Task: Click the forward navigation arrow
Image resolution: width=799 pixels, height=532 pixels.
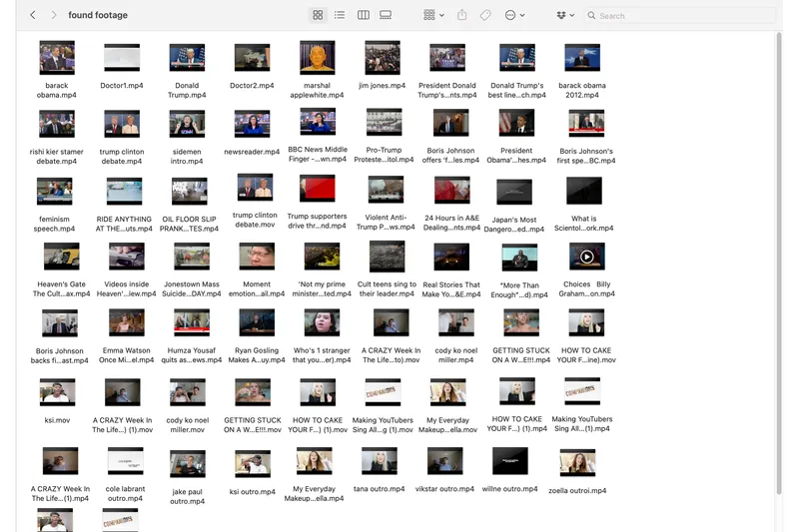Action: tap(53, 15)
